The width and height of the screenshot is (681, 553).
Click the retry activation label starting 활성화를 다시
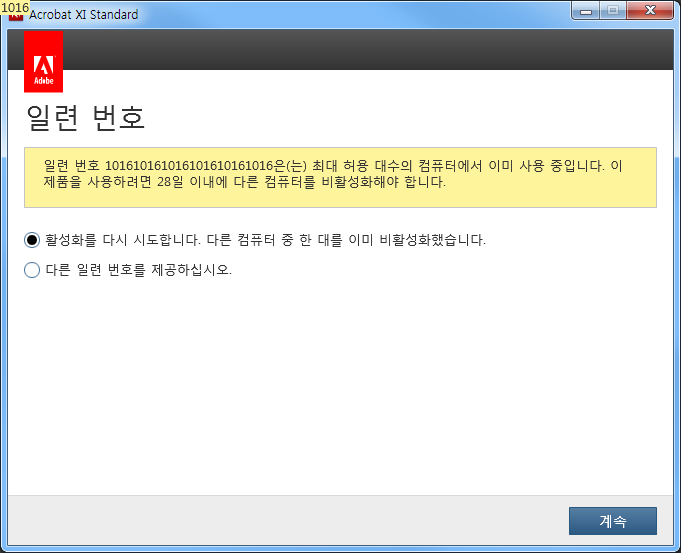[x=265, y=240]
